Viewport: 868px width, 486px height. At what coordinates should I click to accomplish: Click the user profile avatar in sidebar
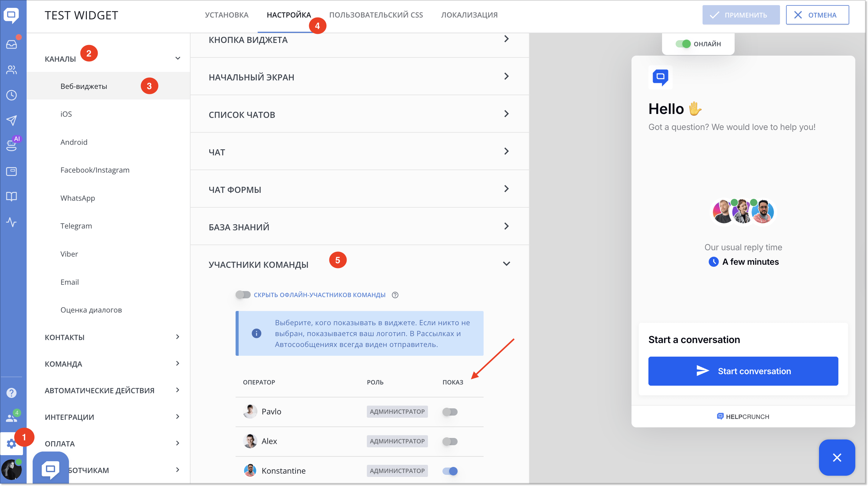[11, 469]
